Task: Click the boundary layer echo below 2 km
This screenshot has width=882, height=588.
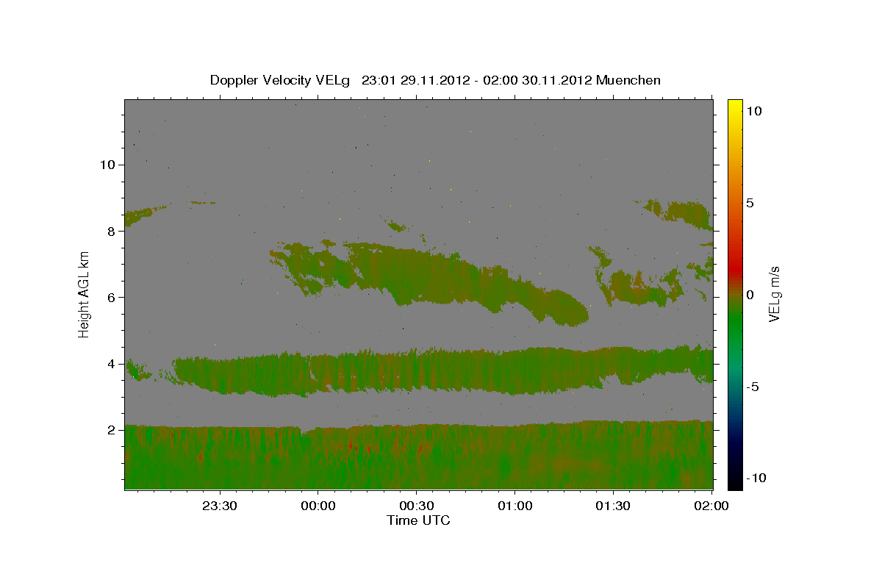Action: click(x=419, y=456)
